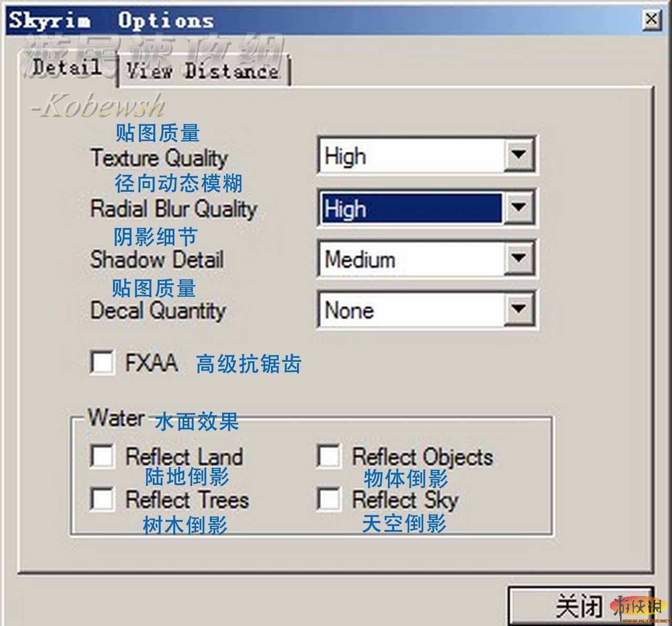This screenshot has width=672, height=626.
Task: Enable the Reflect Objects checkbox
Action: pyautogui.click(x=329, y=455)
